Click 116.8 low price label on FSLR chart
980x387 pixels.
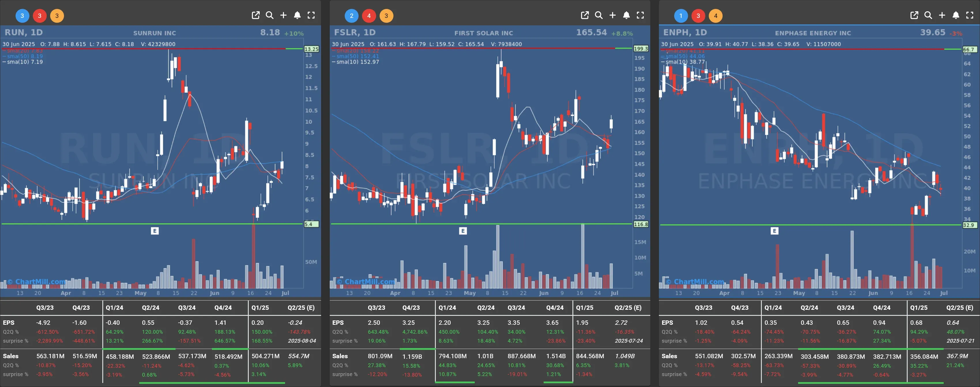pyautogui.click(x=641, y=224)
